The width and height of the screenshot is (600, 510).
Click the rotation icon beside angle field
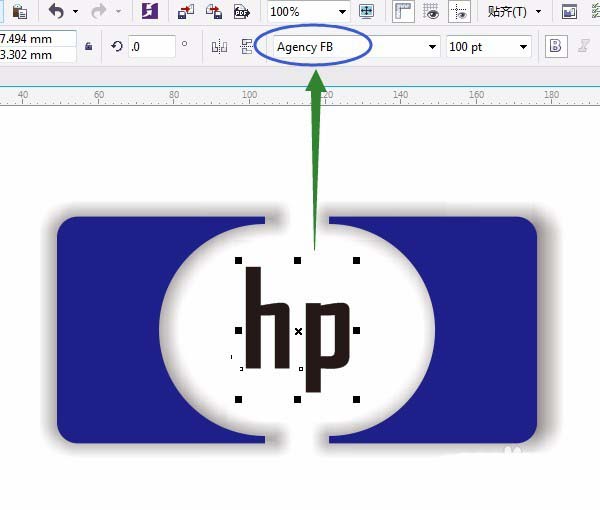point(117,46)
